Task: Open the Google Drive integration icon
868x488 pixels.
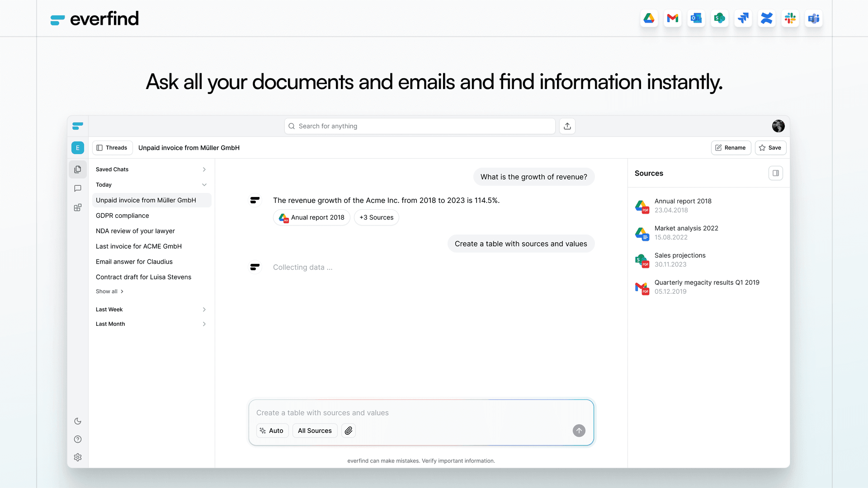Action: click(x=649, y=19)
